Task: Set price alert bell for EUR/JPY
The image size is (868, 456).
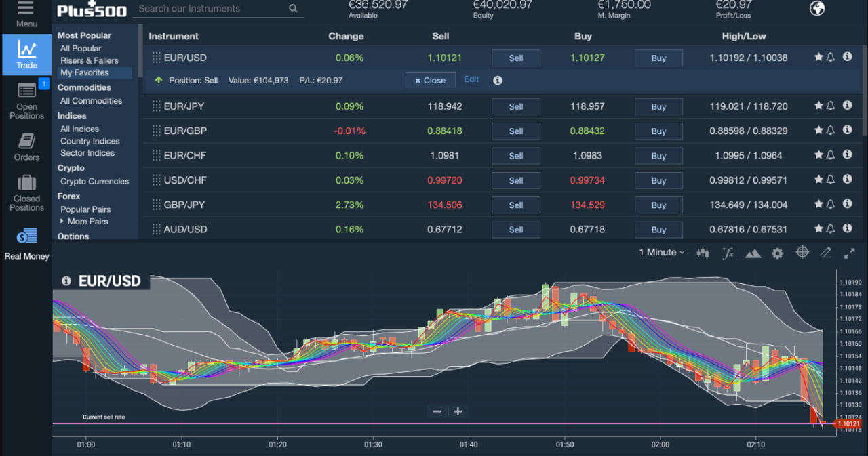Action: [x=830, y=106]
